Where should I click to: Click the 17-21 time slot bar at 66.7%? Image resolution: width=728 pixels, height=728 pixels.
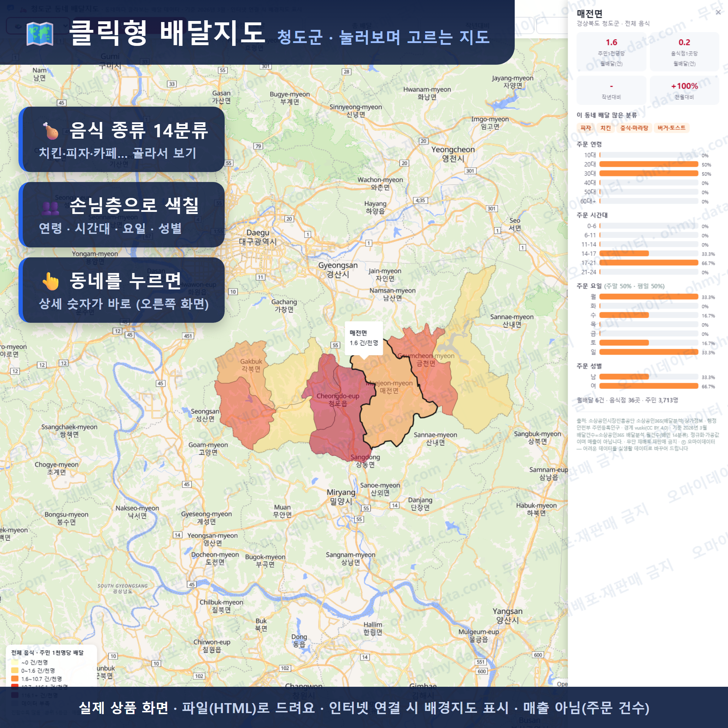point(648,263)
